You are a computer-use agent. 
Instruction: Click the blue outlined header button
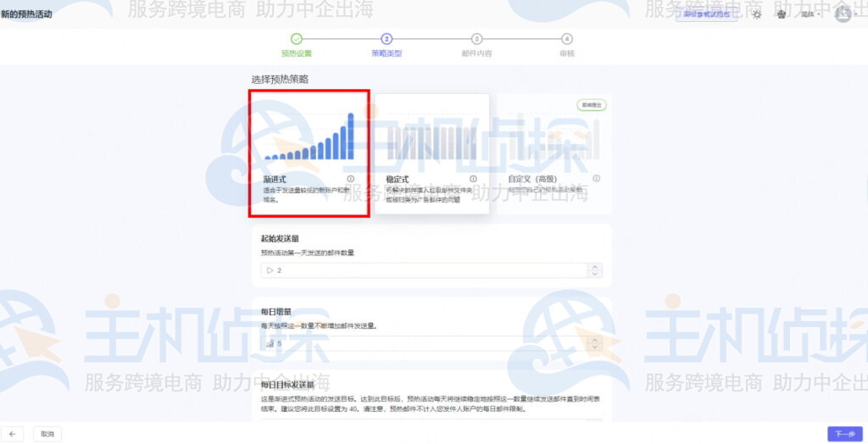[706, 14]
